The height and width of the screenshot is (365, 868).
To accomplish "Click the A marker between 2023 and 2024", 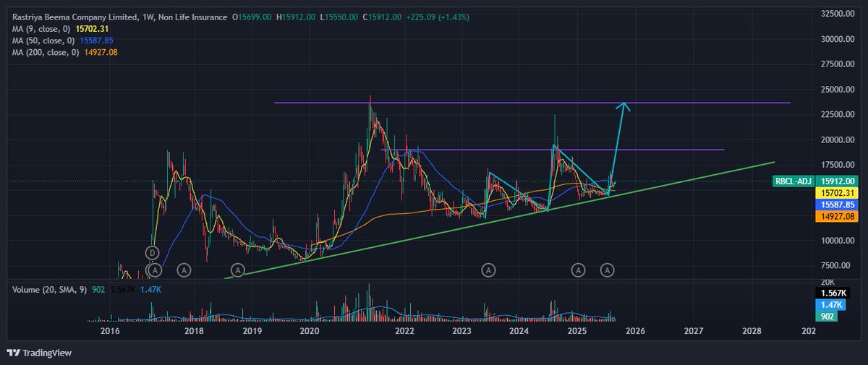I will point(489,270).
